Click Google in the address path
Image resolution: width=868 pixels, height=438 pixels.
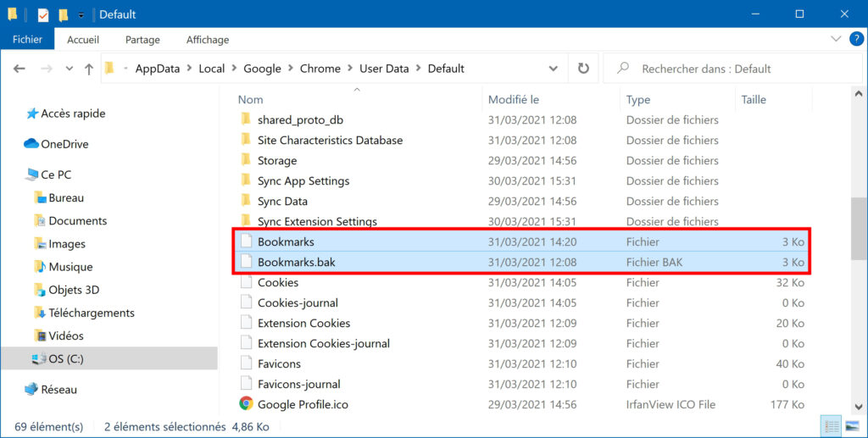click(263, 69)
